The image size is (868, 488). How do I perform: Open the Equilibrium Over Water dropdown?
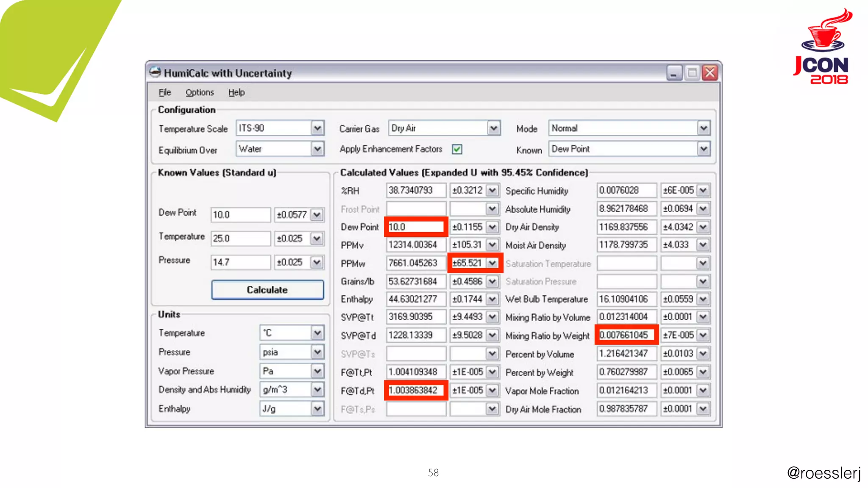pyautogui.click(x=317, y=149)
